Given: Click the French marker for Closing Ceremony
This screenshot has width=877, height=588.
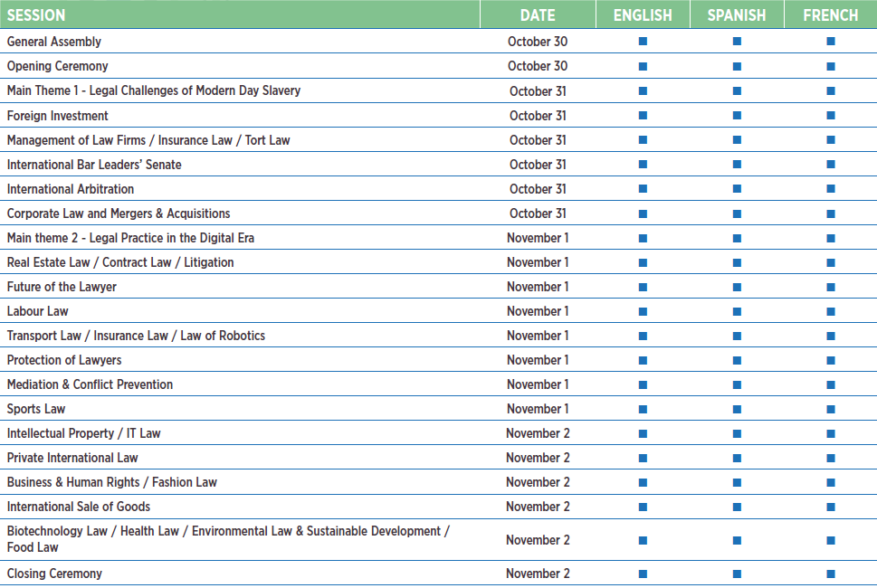Looking at the screenshot, I should pyautogui.click(x=830, y=574).
